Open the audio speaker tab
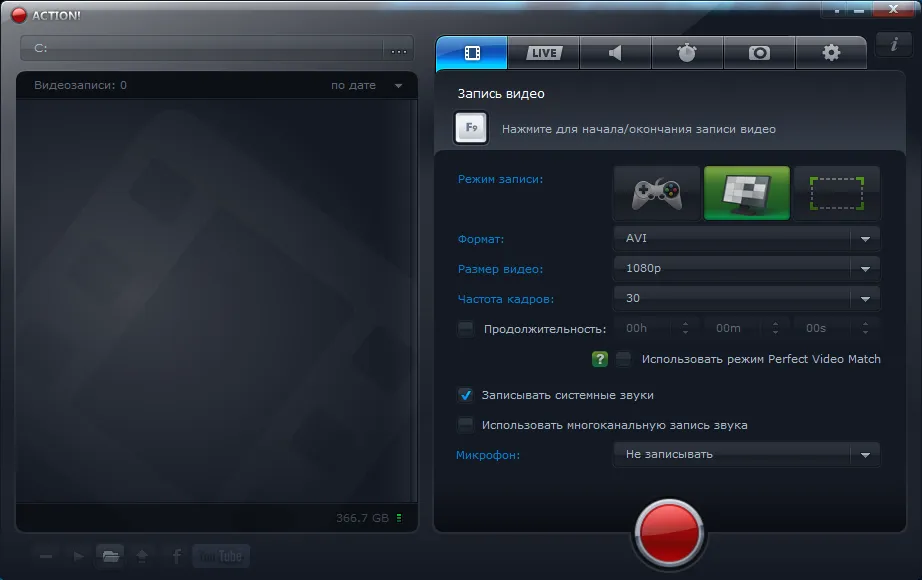This screenshot has height=580, width=922. click(615, 53)
